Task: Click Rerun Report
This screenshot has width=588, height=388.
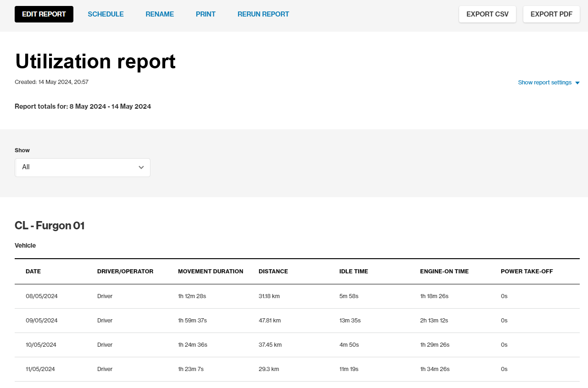Action: pos(263,14)
